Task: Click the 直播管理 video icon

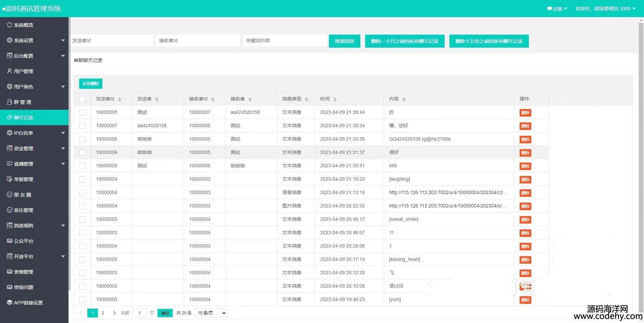Action: tap(10, 164)
